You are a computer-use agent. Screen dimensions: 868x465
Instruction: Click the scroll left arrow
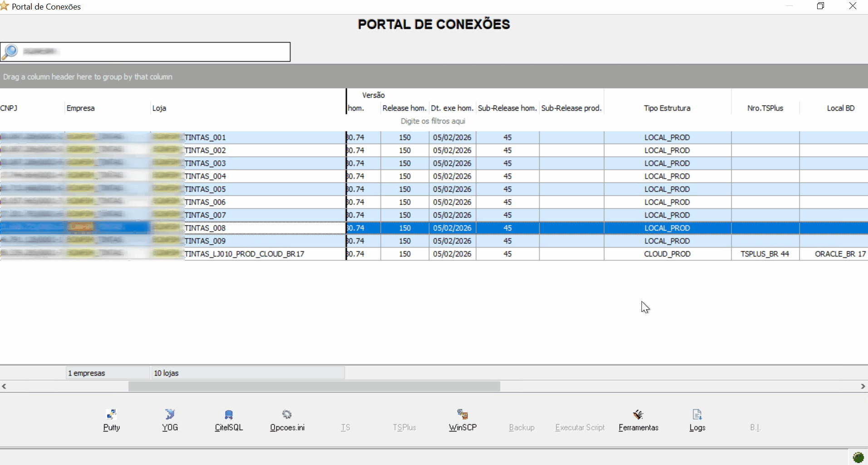[4, 386]
